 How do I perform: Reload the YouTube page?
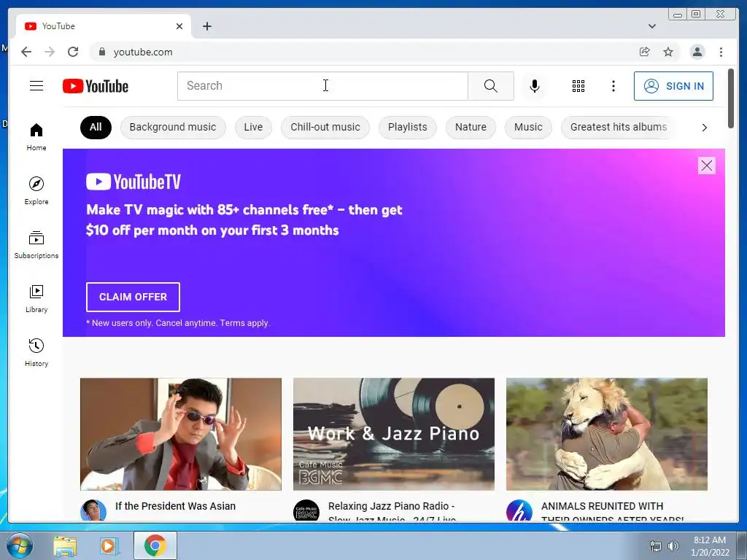click(73, 52)
